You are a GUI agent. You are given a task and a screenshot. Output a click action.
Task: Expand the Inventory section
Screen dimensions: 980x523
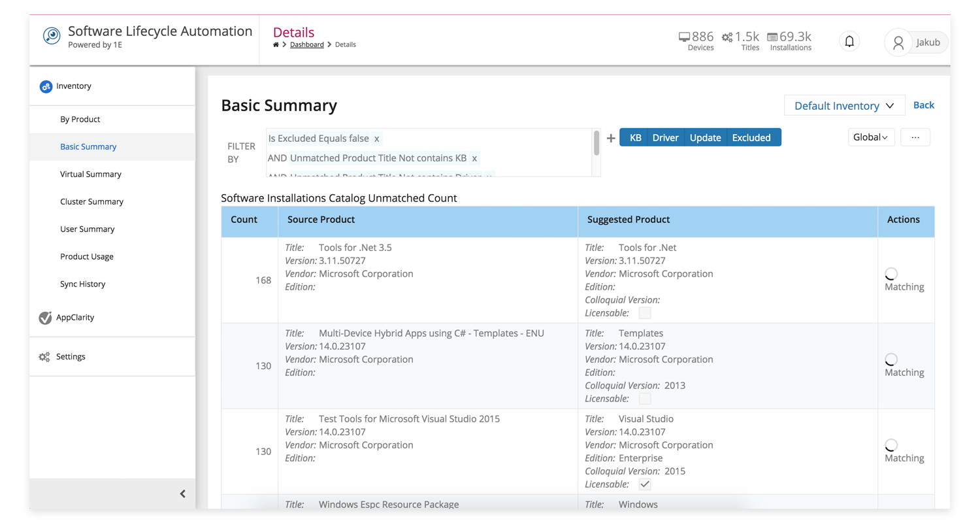coord(112,86)
